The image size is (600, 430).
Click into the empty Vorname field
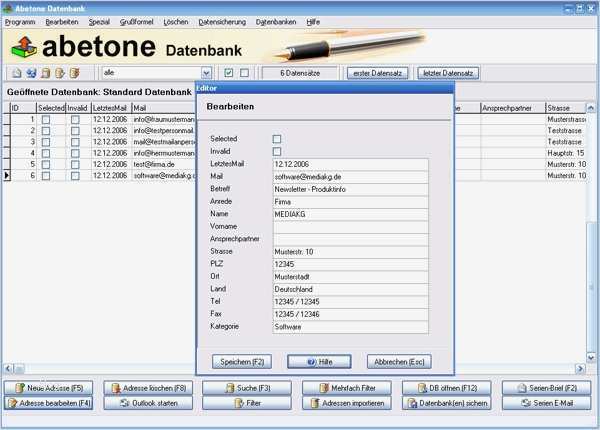pyautogui.click(x=351, y=227)
